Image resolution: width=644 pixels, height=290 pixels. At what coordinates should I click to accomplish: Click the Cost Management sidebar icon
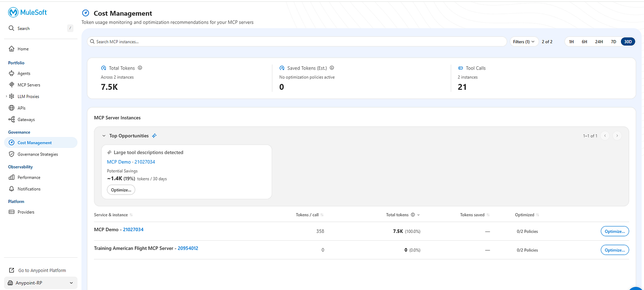click(12, 143)
